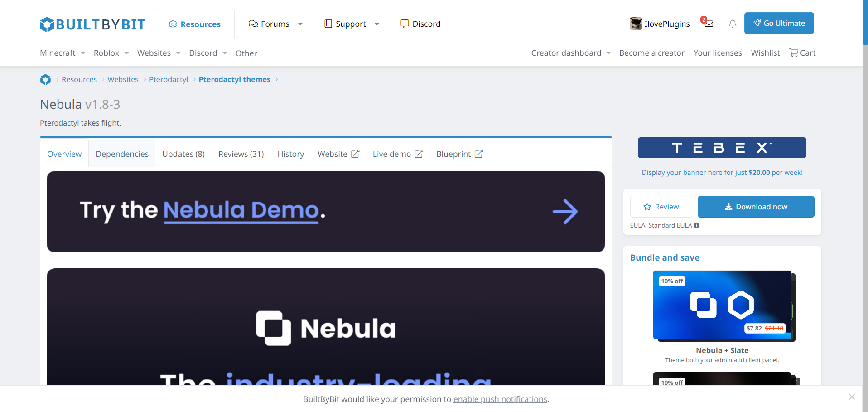
Task: Open the Discord nav link
Action: click(420, 24)
